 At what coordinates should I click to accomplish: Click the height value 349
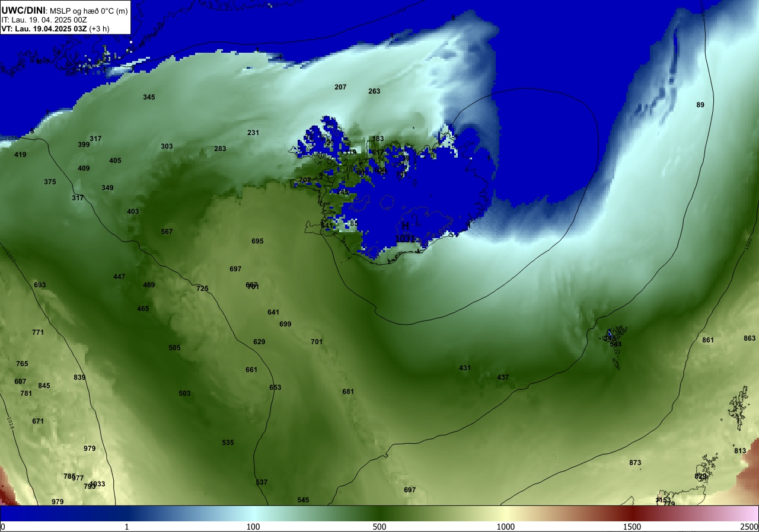click(107, 188)
